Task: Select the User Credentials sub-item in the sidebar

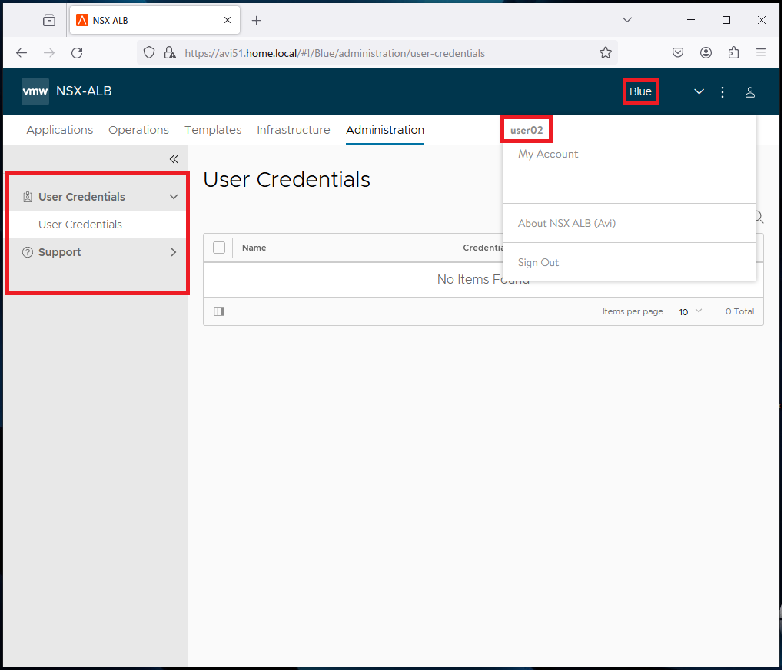Action: (x=80, y=225)
